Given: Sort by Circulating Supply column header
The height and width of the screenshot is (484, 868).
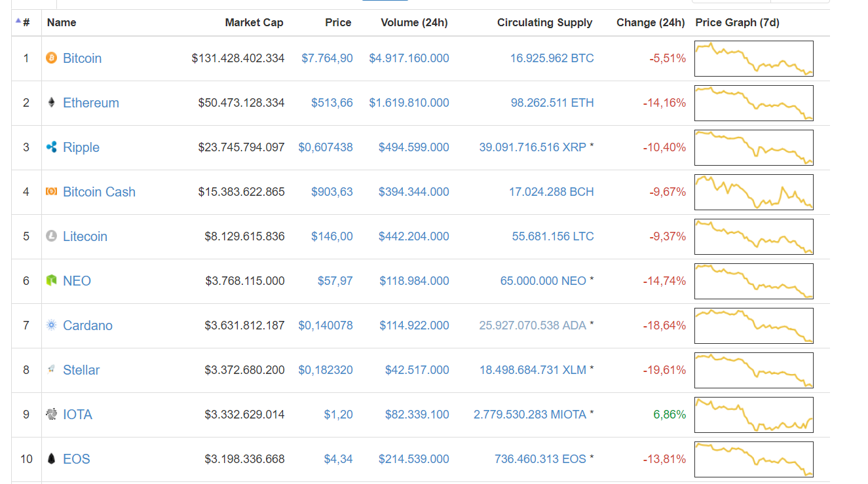Looking at the screenshot, I should click(x=544, y=23).
